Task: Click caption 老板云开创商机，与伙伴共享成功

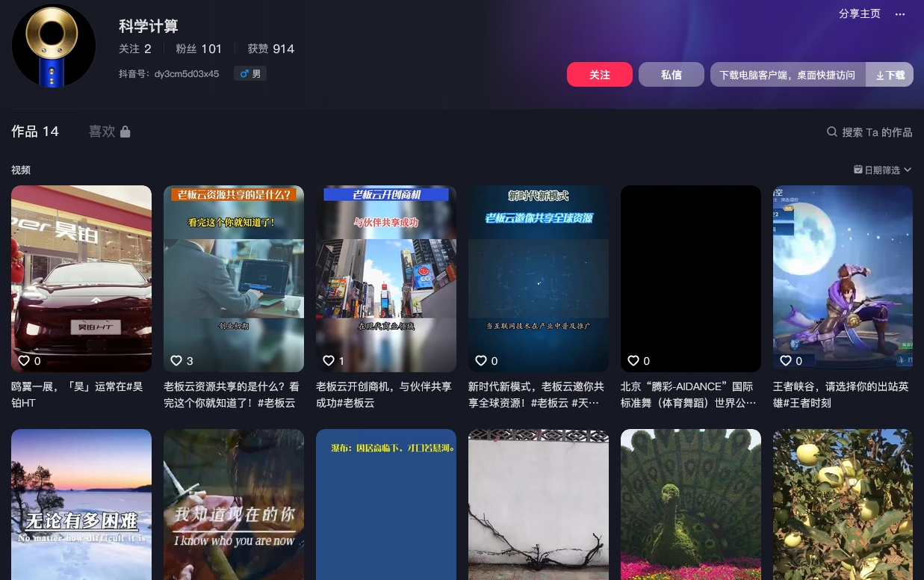Action: click(x=384, y=395)
